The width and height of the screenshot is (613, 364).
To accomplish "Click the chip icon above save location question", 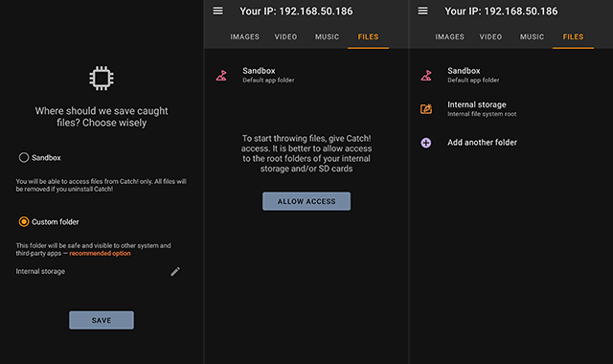I will (x=102, y=78).
